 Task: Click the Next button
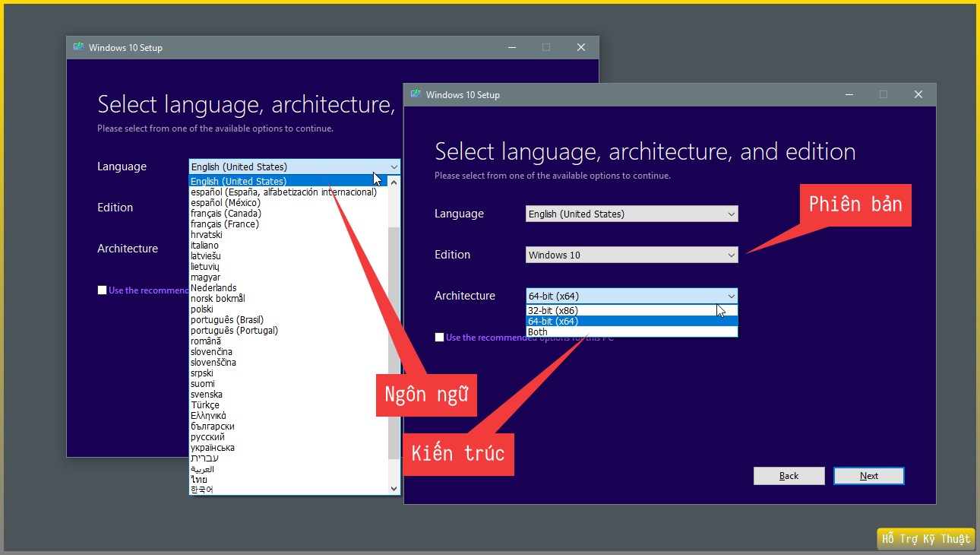point(869,476)
